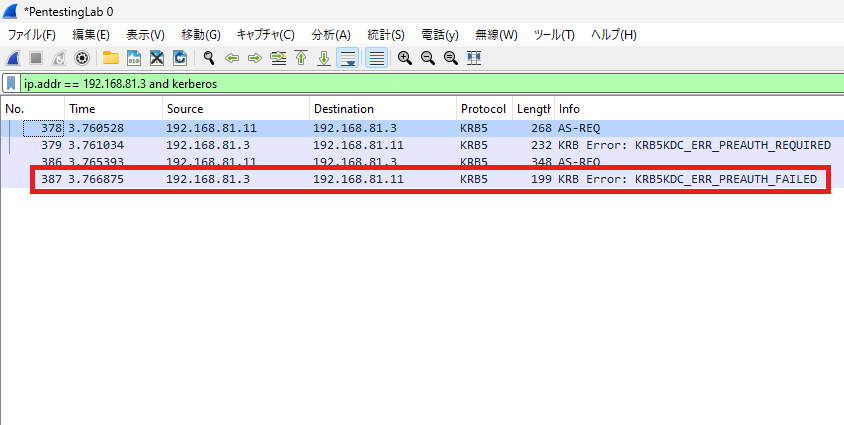Open the 電話(y) menu
This screenshot has height=425, width=844.
(440, 35)
